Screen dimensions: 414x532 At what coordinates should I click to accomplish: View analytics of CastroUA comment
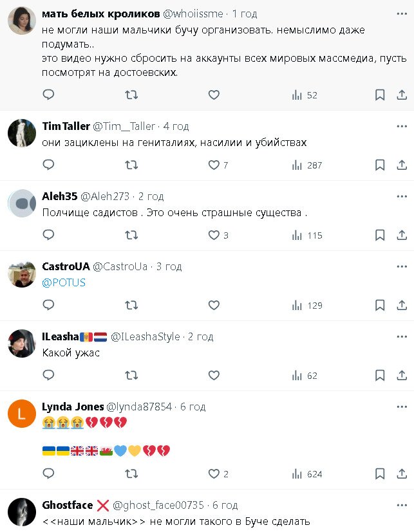click(x=297, y=306)
